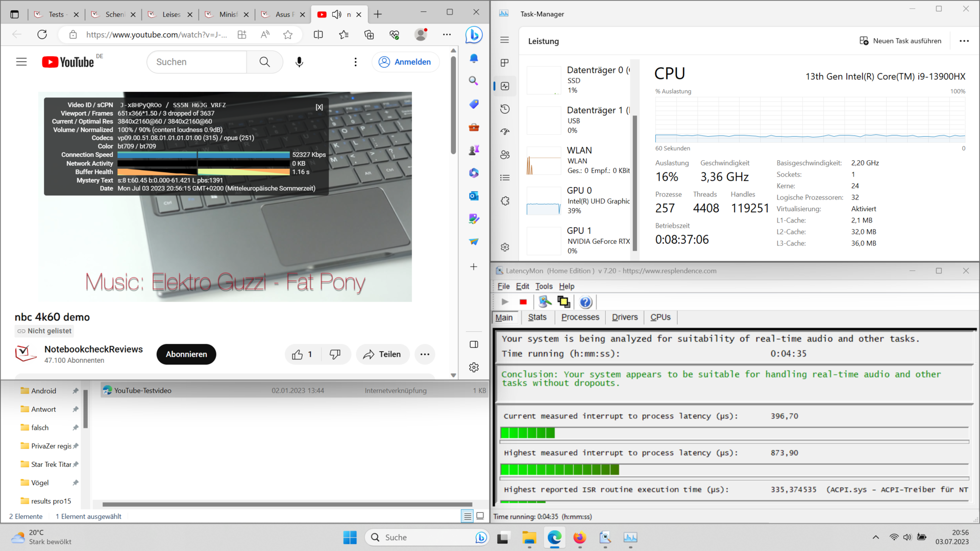Viewport: 980px width, 551px height.
Task: Click YouTube voice search microphone icon
Action: [x=299, y=62]
